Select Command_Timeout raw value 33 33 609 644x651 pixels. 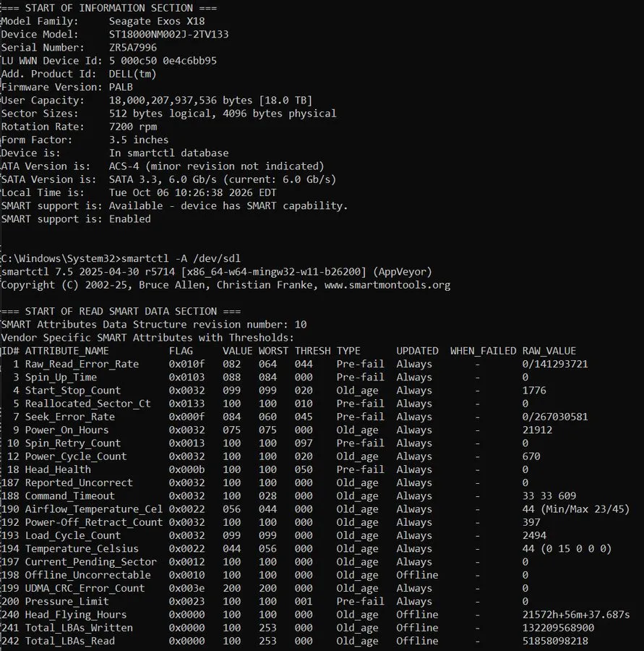[x=549, y=496]
